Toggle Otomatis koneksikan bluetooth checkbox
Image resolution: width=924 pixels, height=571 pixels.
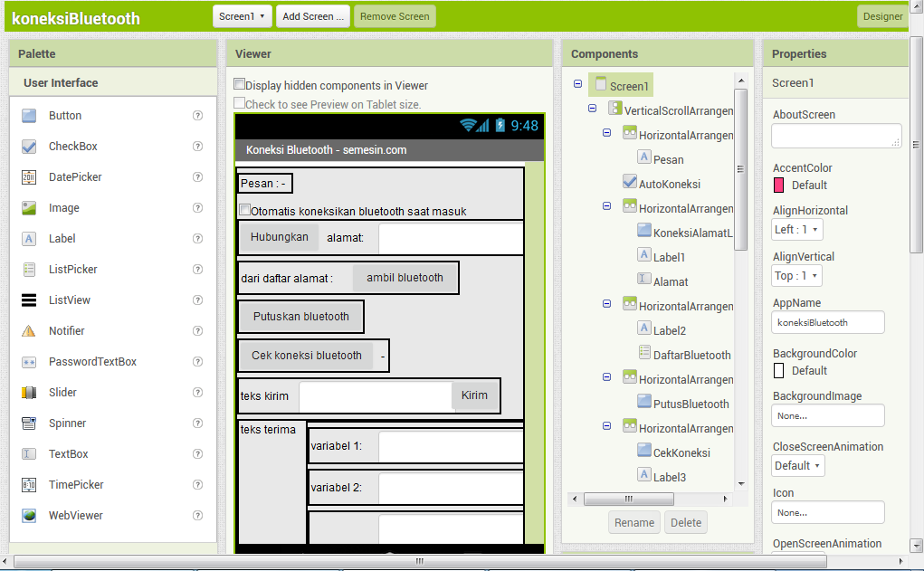click(x=244, y=211)
